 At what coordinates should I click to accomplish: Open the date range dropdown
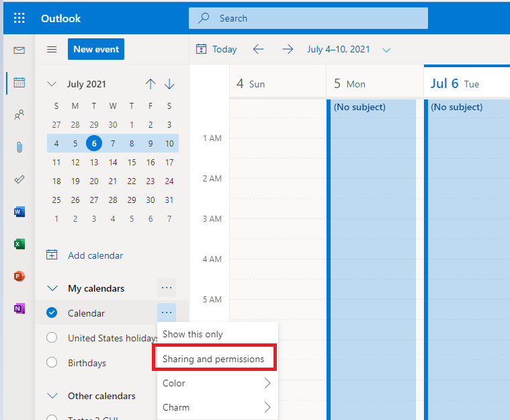pos(386,50)
